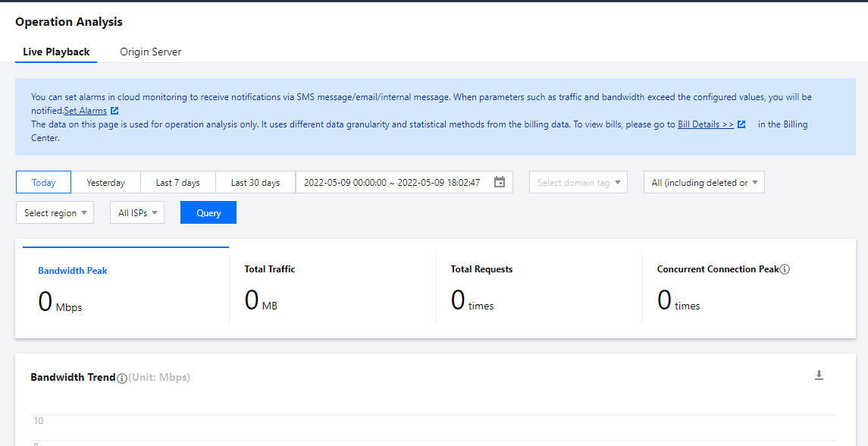This screenshot has height=446, width=868.
Task: Open the Bill Details >> link
Action: tap(705, 124)
